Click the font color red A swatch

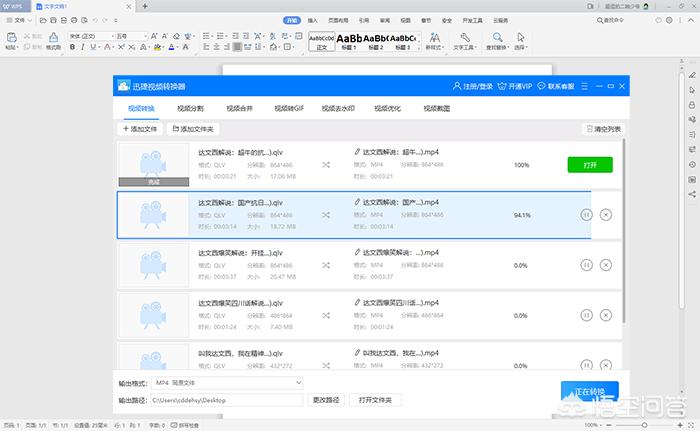pyautogui.click(x=107, y=47)
